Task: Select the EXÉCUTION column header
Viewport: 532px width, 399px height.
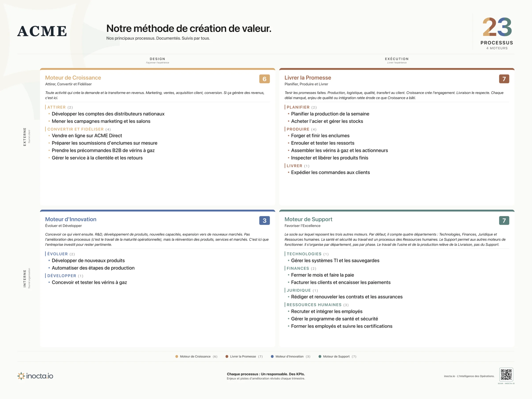Action: click(x=397, y=59)
